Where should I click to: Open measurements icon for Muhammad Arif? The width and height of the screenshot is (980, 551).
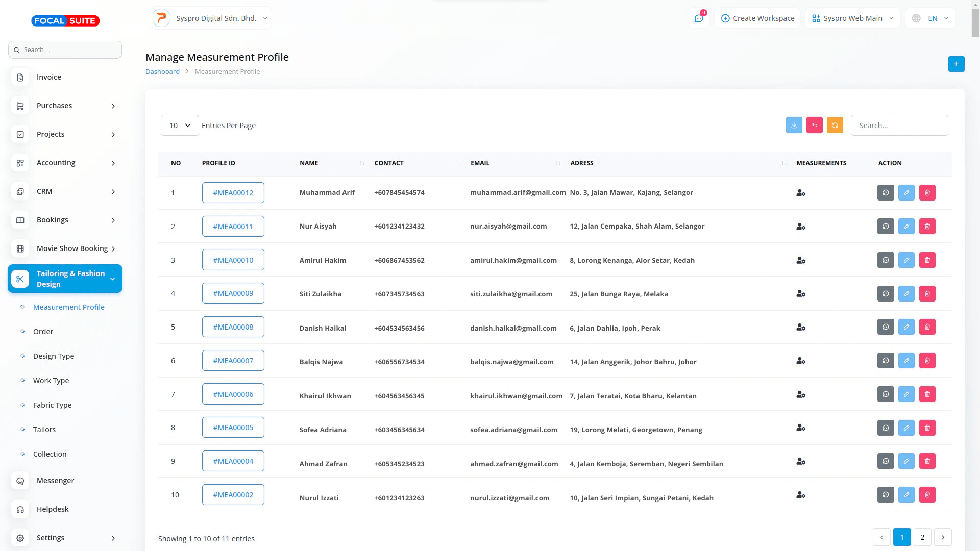point(800,193)
